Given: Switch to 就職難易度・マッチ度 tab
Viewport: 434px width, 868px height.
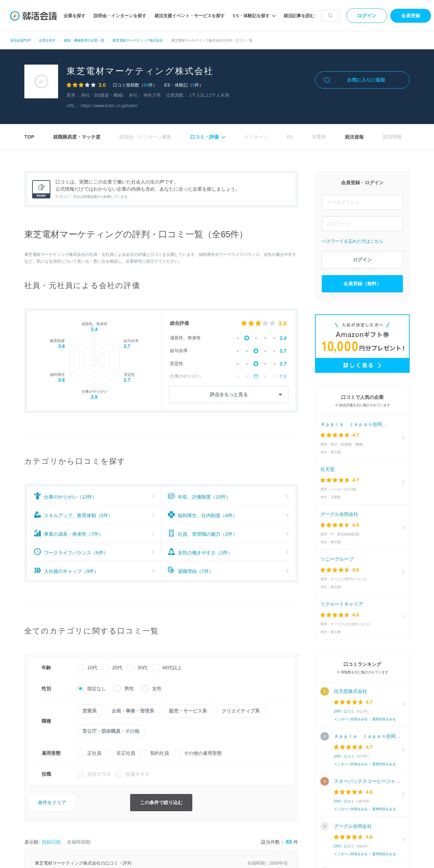Looking at the screenshot, I should coord(77,137).
